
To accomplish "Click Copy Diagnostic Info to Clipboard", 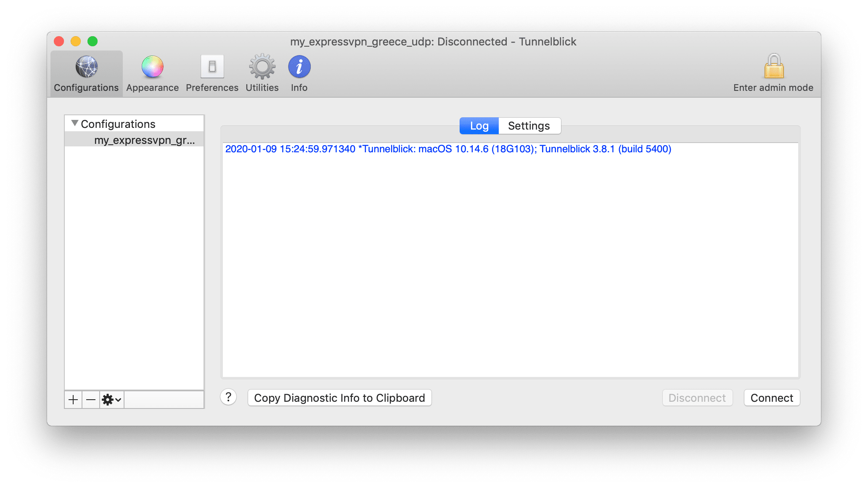I will [x=340, y=398].
